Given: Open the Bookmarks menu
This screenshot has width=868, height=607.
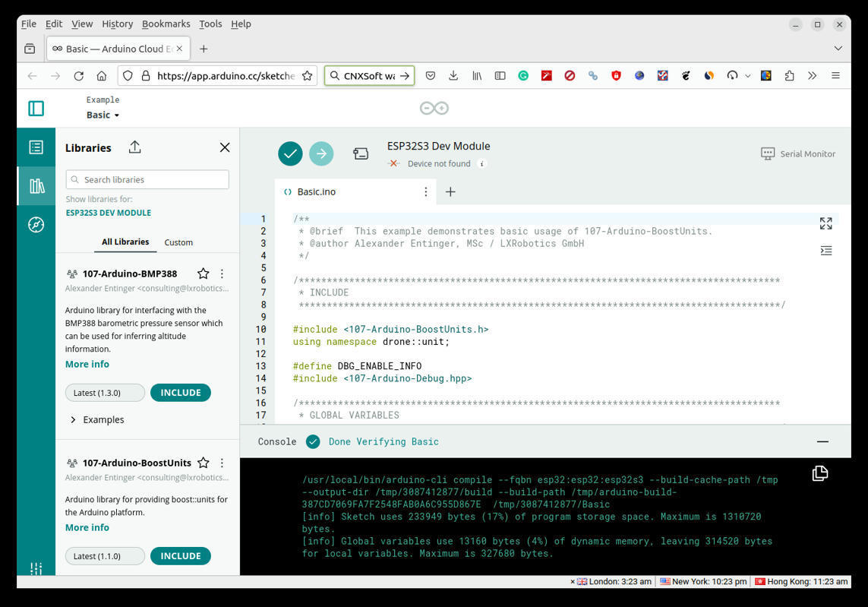Looking at the screenshot, I should point(166,24).
